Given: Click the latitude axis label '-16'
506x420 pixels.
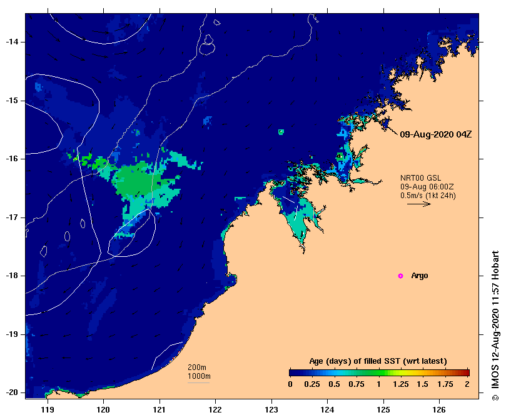Looking at the screenshot, I should pyautogui.click(x=12, y=159).
